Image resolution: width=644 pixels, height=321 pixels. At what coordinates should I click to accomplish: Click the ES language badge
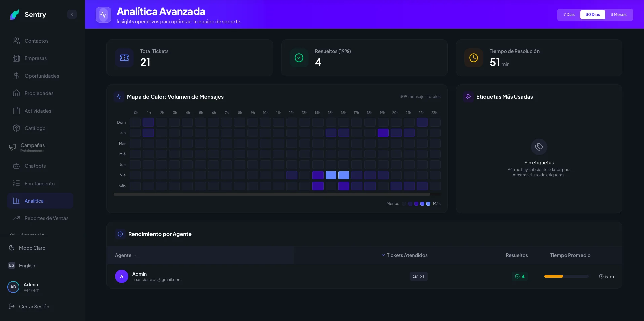12,265
